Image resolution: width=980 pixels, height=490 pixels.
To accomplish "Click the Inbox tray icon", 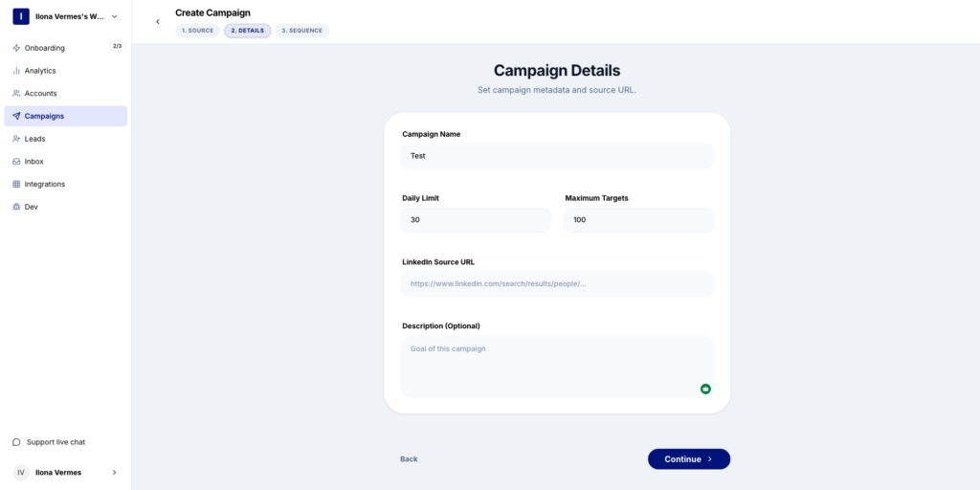I will pos(16,161).
